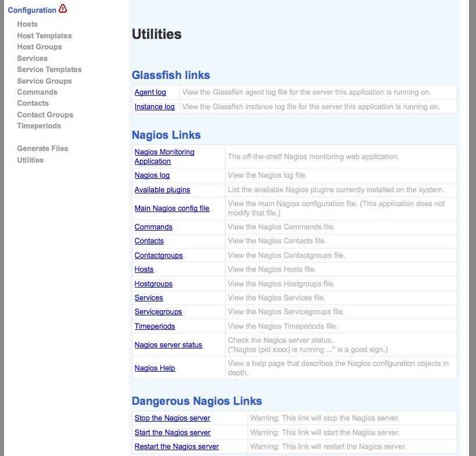This screenshot has height=456, width=476.
Task: Click the Glassfish instance log description text
Action: [x=311, y=107]
